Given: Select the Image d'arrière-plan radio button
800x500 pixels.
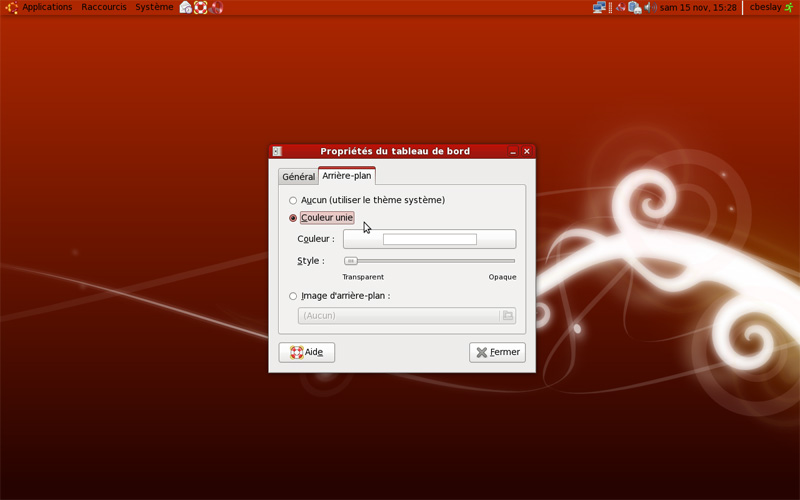Looking at the screenshot, I should coord(293,296).
